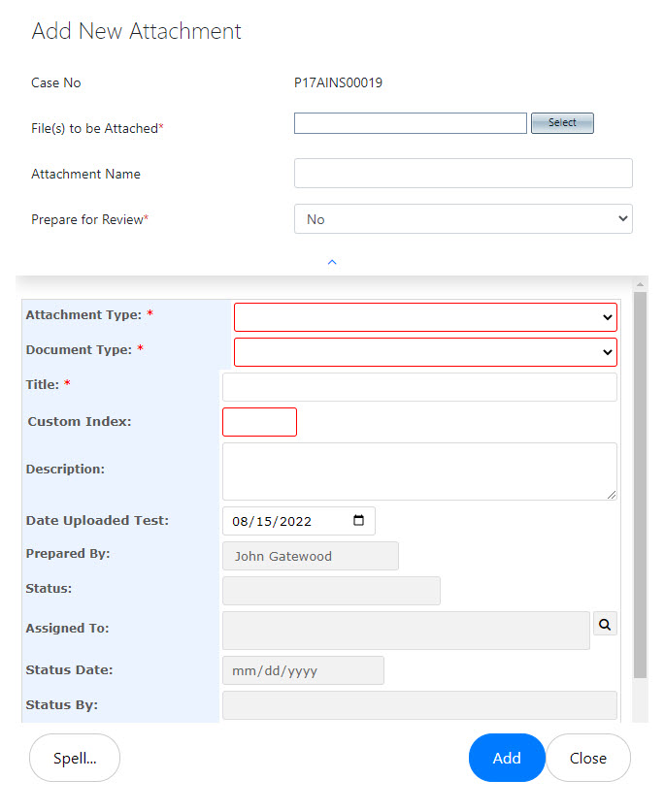The width and height of the screenshot is (664, 812).
Task: Click the Custom Index input box
Action: (x=259, y=422)
